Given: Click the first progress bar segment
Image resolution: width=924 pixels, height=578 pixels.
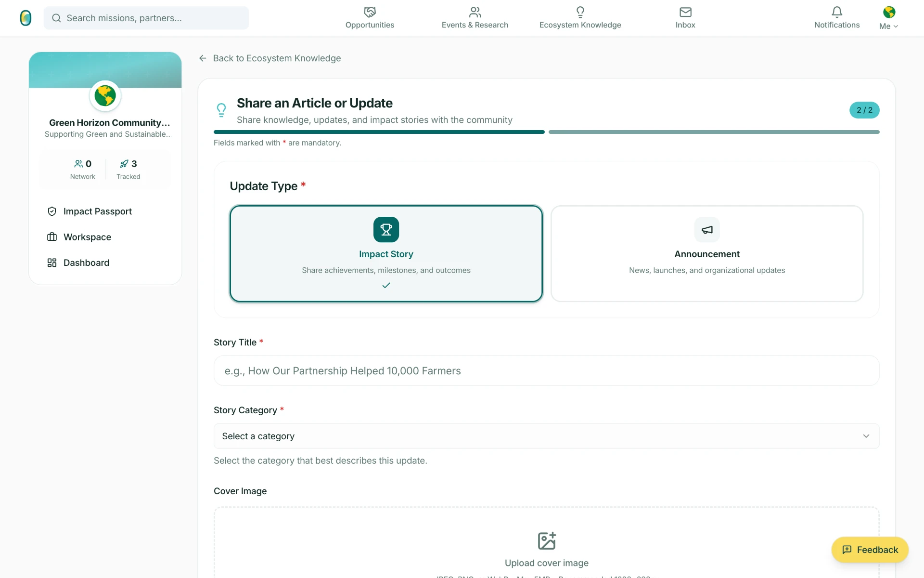Looking at the screenshot, I should pyautogui.click(x=379, y=132).
